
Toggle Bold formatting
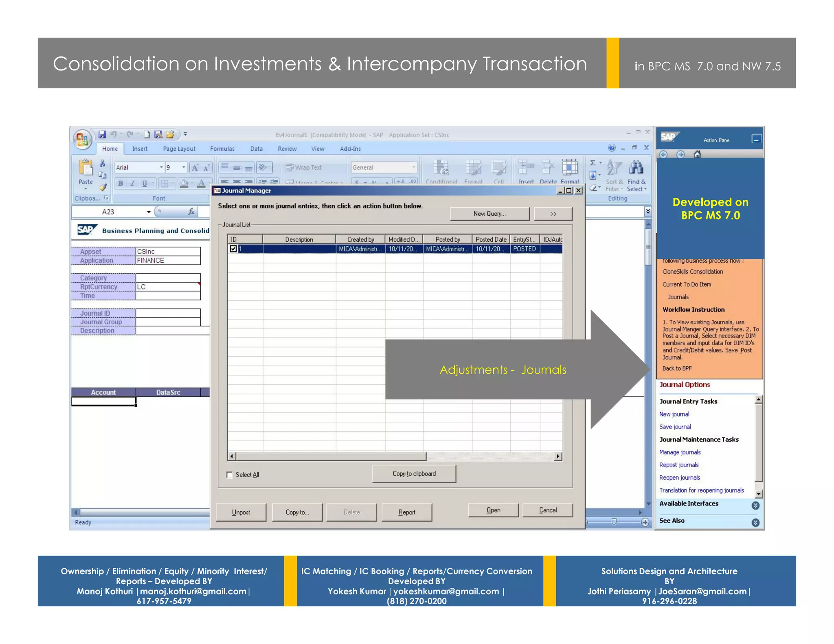pos(121,183)
